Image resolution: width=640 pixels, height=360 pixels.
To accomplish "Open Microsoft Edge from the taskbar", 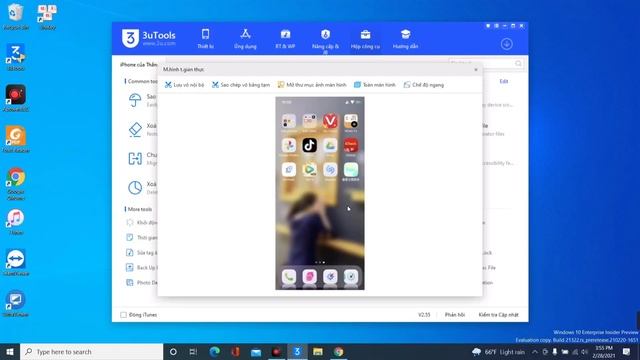I will pyautogui.click(x=215, y=352).
